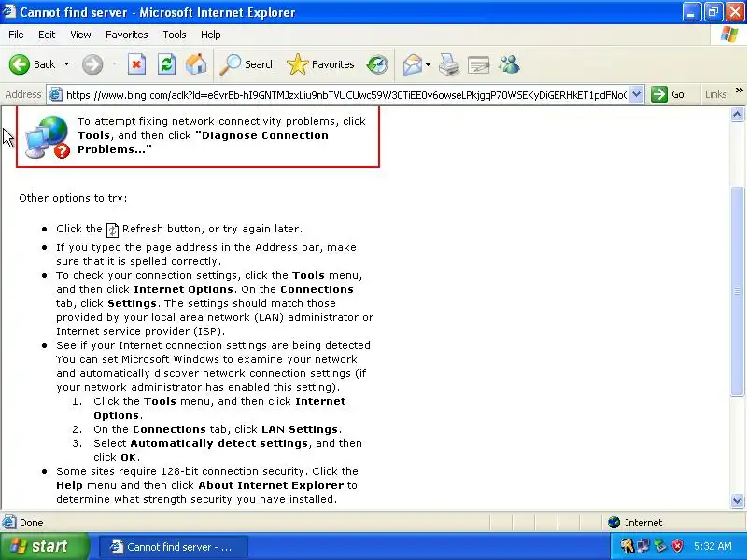Print the page with printer icon
Viewport: 747px width, 560px height.
449,64
